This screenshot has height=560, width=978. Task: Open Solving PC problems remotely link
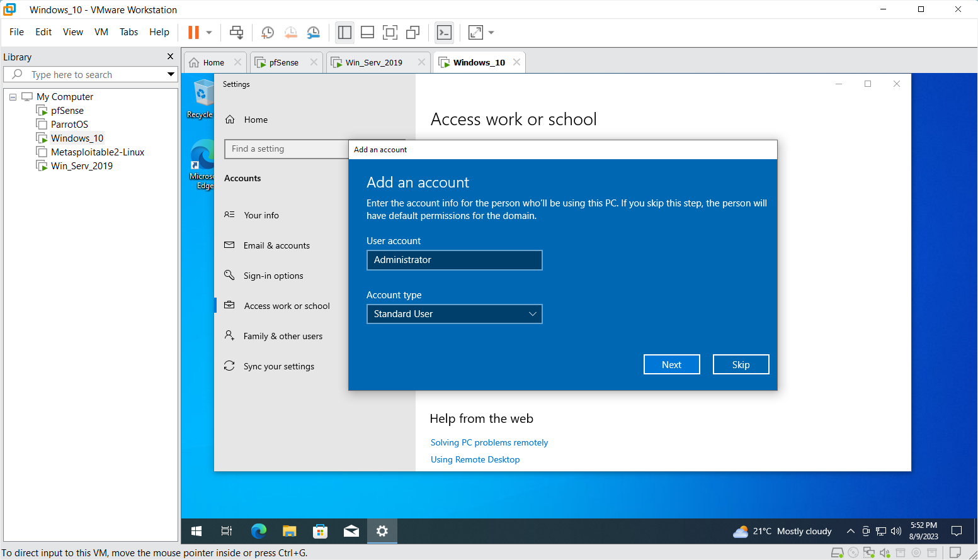pyautogui.click(x=489, y=442)
